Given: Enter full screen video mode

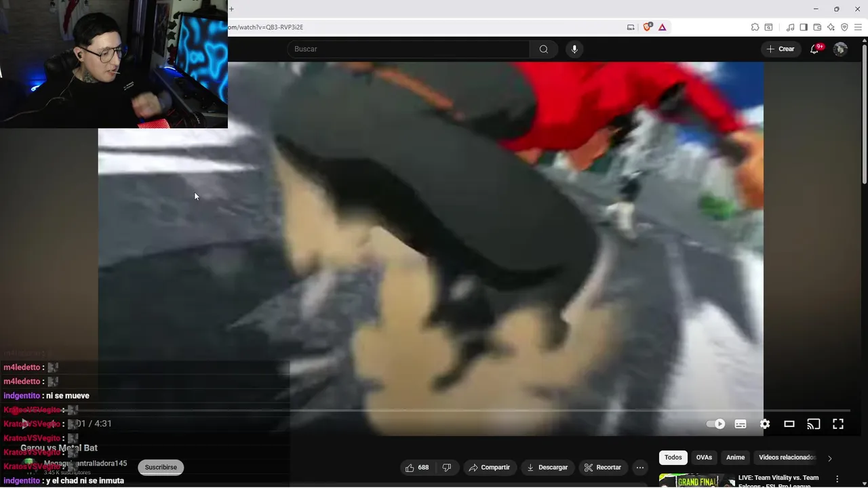Looking at the screenshot, I should click(x=838, y=424).
